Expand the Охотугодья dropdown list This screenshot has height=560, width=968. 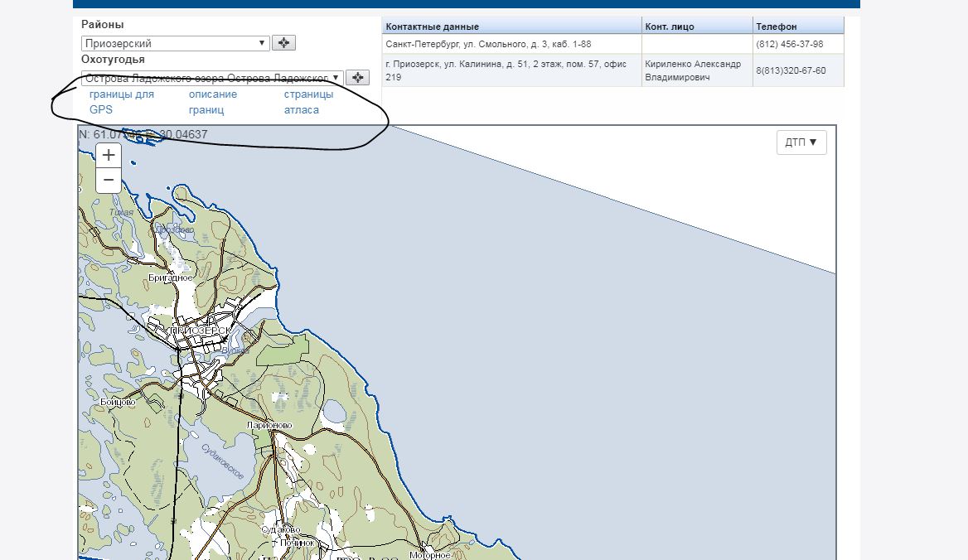212,78
